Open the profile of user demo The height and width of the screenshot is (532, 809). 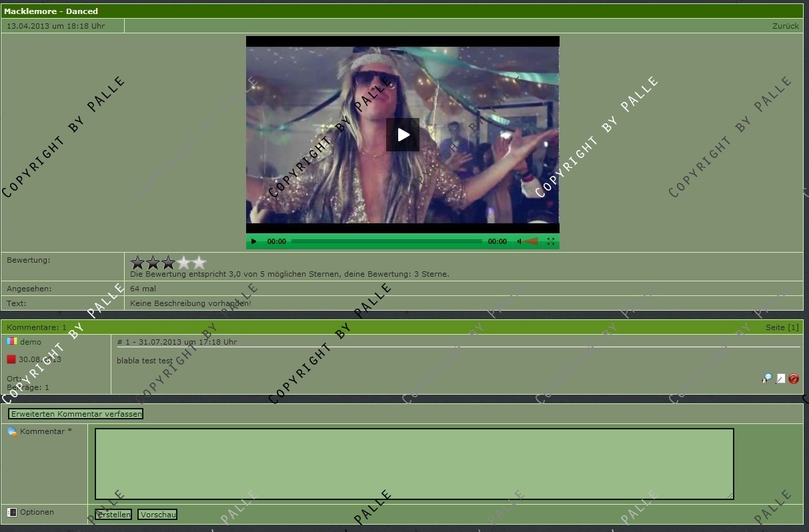31,342
